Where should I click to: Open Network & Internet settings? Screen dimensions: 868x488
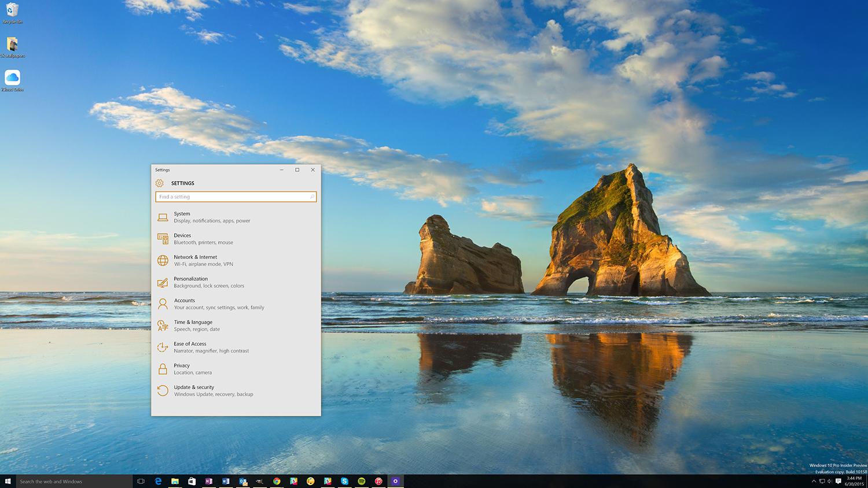pos(236,261)
